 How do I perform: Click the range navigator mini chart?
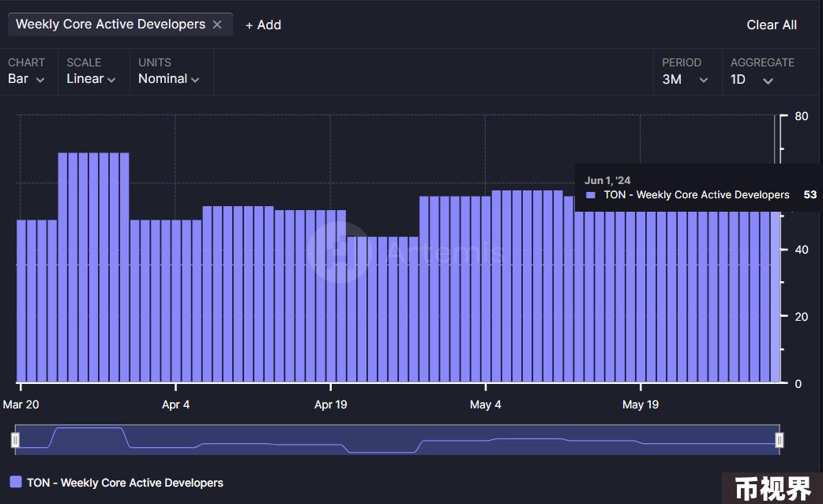(397, 440)
